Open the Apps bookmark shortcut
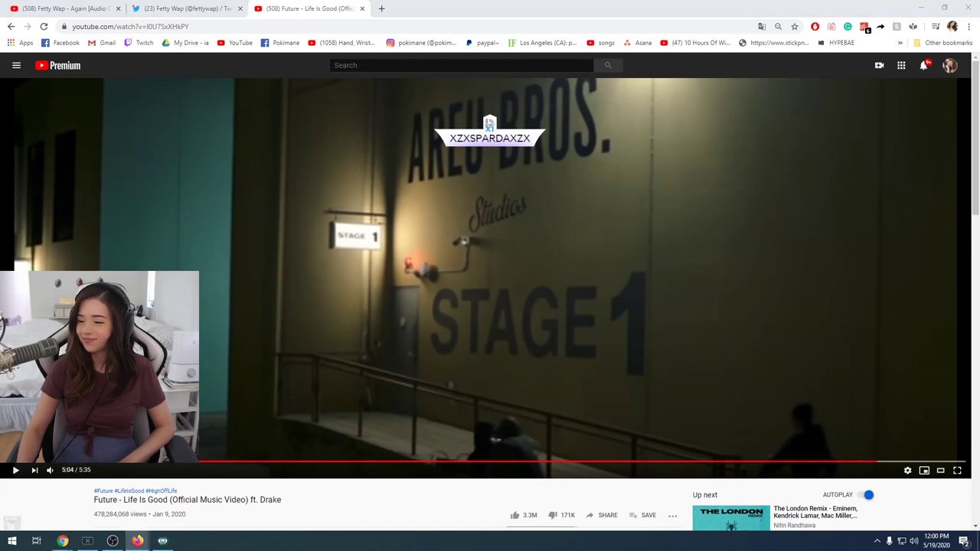This screenshot has width=980, height=551. (x=20, y=43)
